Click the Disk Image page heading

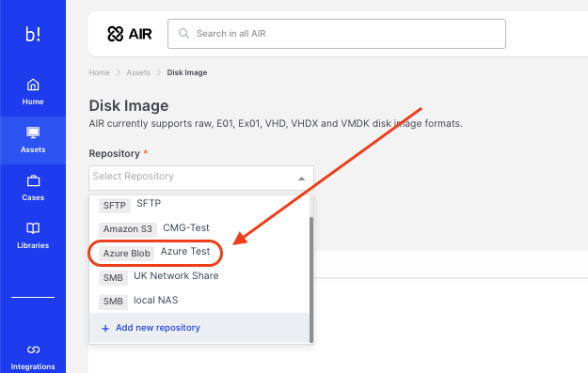pyautogui.click(x=129, y=105)
